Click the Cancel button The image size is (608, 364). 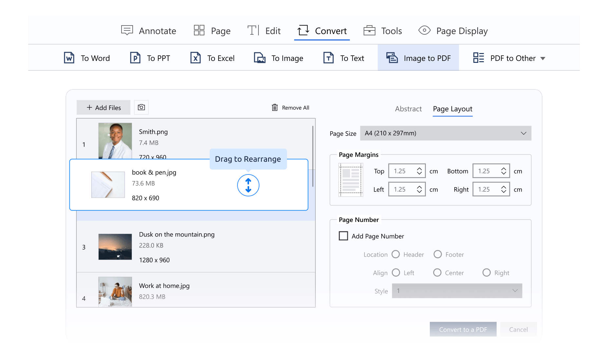519,329
